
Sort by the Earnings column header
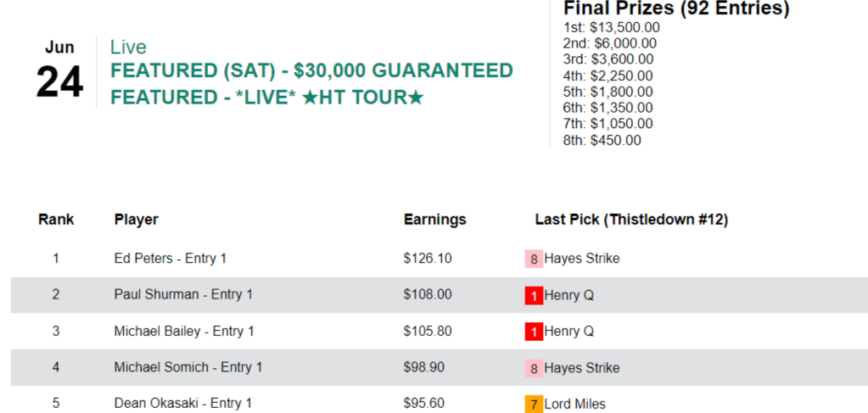[x=434, y=220]
